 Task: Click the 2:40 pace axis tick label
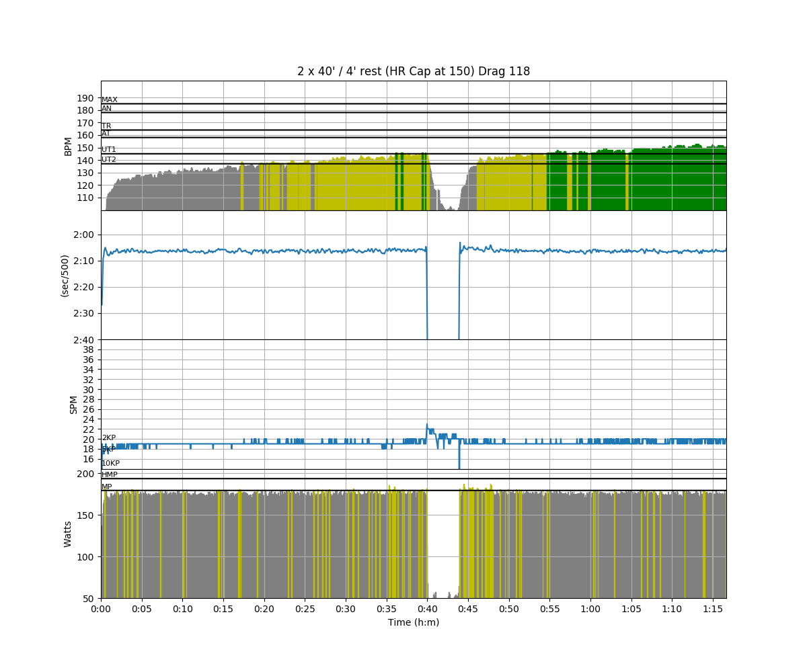point(84,339)
